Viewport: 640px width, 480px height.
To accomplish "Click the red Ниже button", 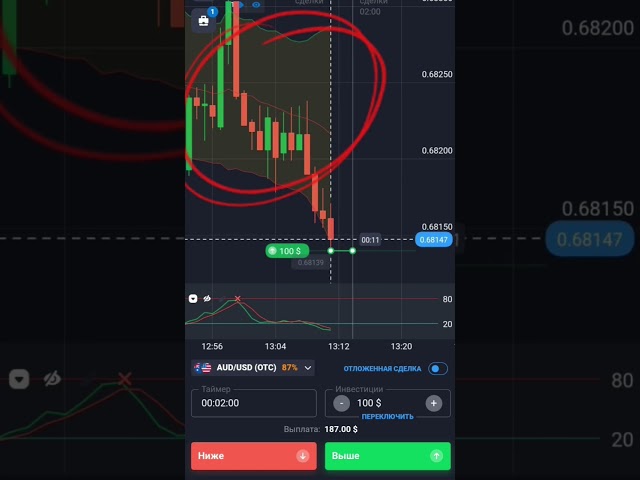I will pos(254,456).
